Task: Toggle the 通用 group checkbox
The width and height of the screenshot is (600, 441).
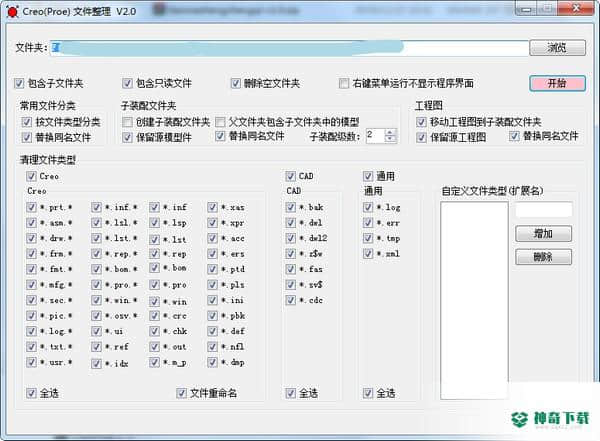Action: click(x=368, y=176)
